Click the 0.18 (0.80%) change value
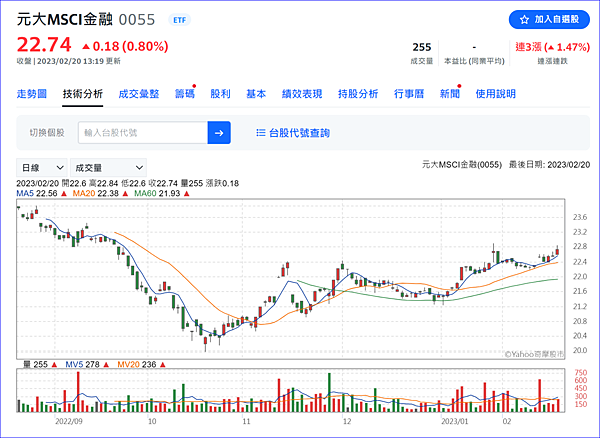Viewport: 600px width, 438px height. pyautogui.click(x=125, y=46)
